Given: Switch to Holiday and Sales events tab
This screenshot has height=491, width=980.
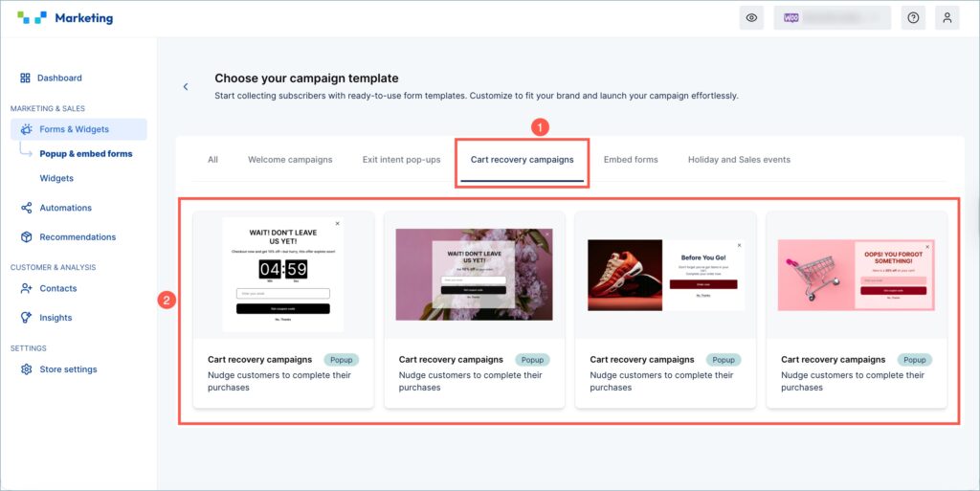Looking at the screenshot, I should 739,159.
